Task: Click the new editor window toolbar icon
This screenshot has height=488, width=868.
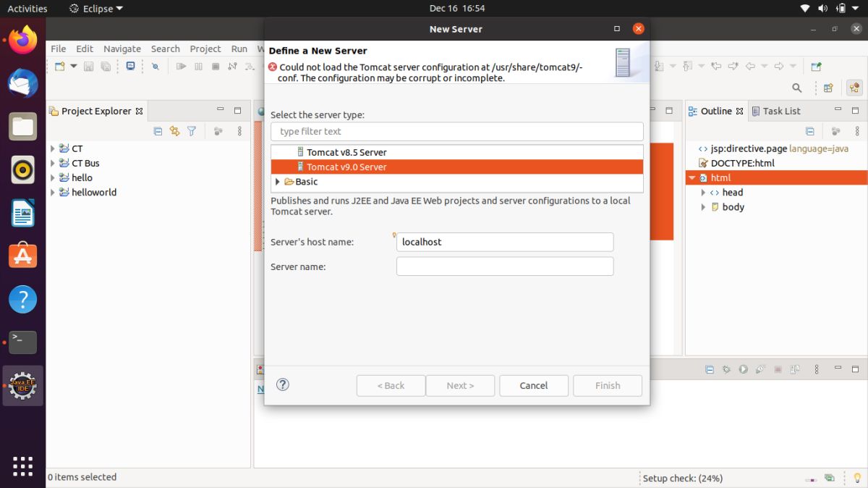Action: [x=816, y=67]
